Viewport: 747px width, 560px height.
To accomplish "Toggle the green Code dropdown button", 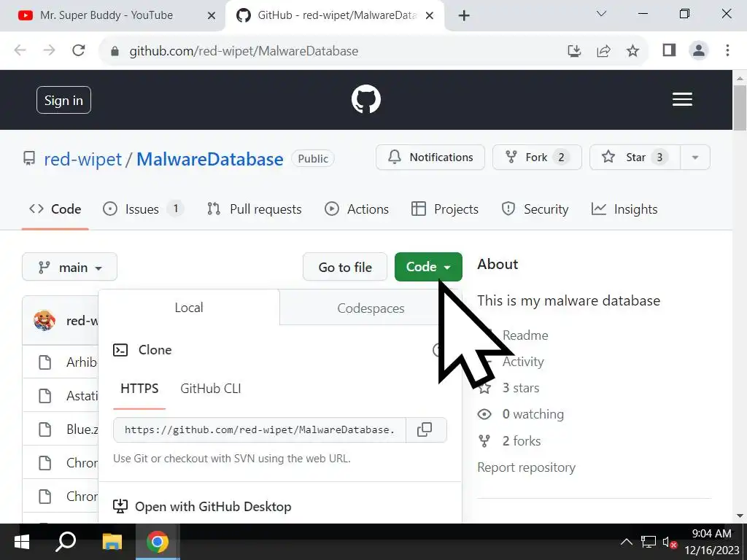I will coord(428,267).
